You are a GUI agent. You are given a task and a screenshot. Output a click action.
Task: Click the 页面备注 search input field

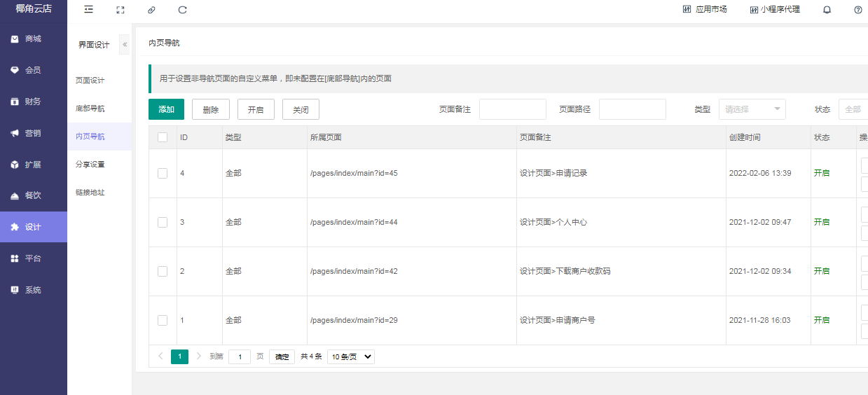[x=512, y=109]
